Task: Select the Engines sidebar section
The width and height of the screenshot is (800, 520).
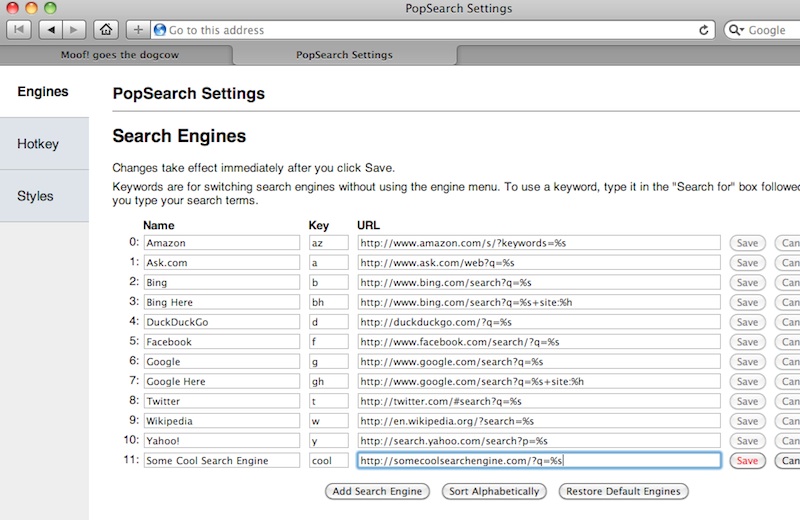Action: tap(44, 92)
